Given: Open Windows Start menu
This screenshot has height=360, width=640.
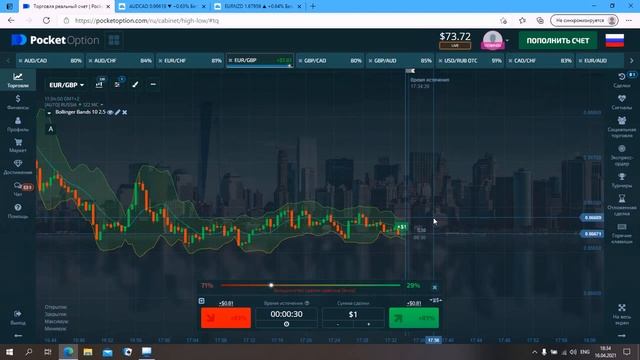Looking at the screenshot, I should click(x=9, y=352).
